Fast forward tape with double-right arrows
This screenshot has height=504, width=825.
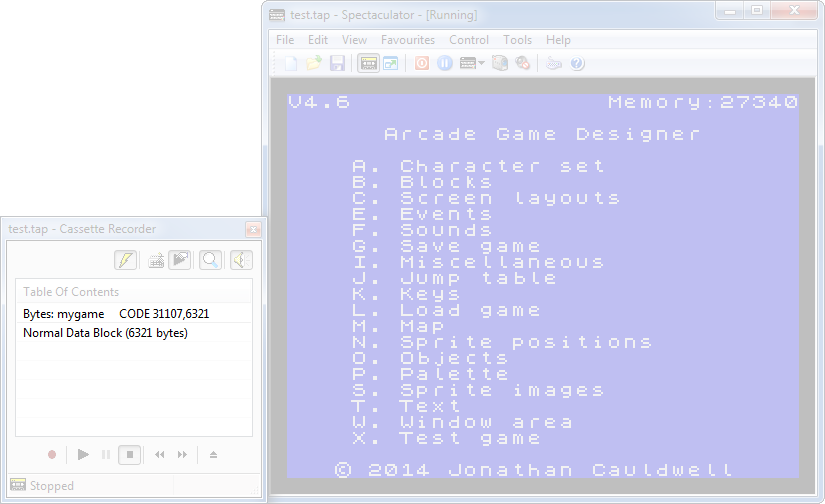(x=182, y=455)
